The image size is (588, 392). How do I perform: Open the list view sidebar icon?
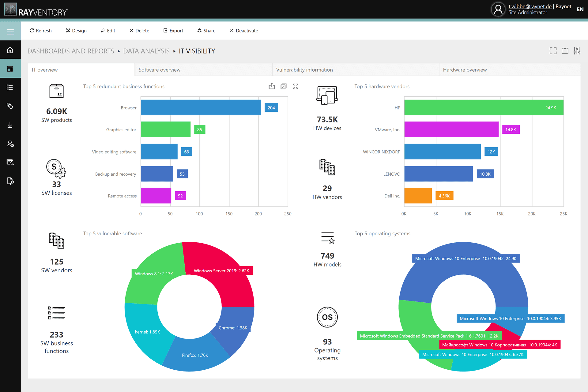[10, 88]
